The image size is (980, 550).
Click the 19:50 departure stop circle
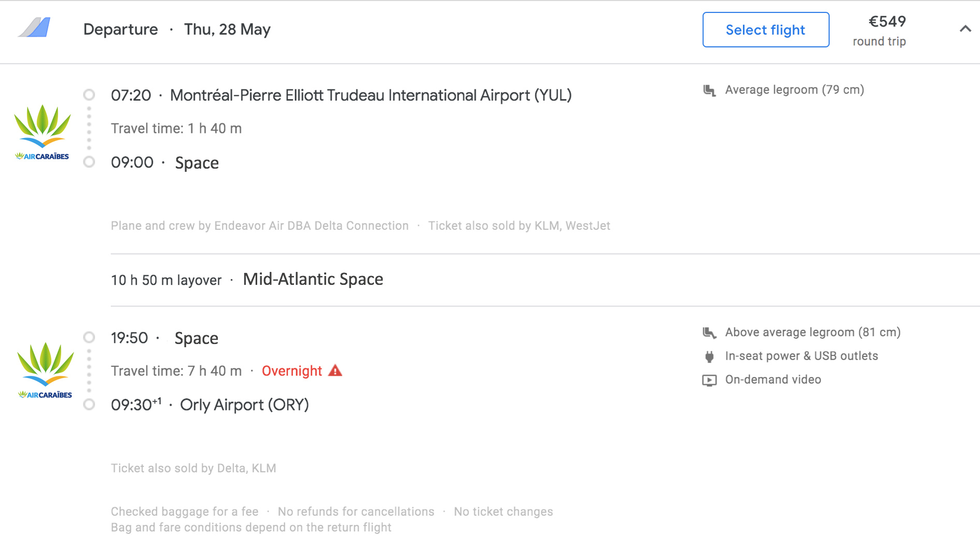click(89, 338)
